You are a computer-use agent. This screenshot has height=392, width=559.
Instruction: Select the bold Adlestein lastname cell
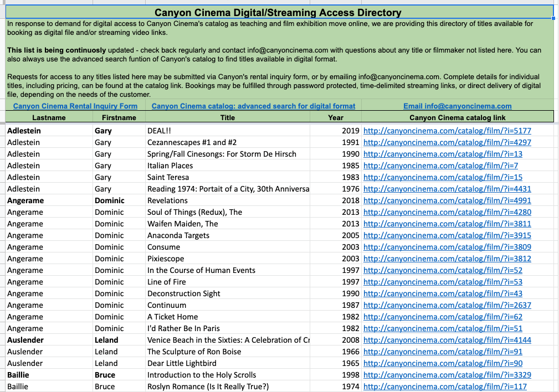click(49, 131)
